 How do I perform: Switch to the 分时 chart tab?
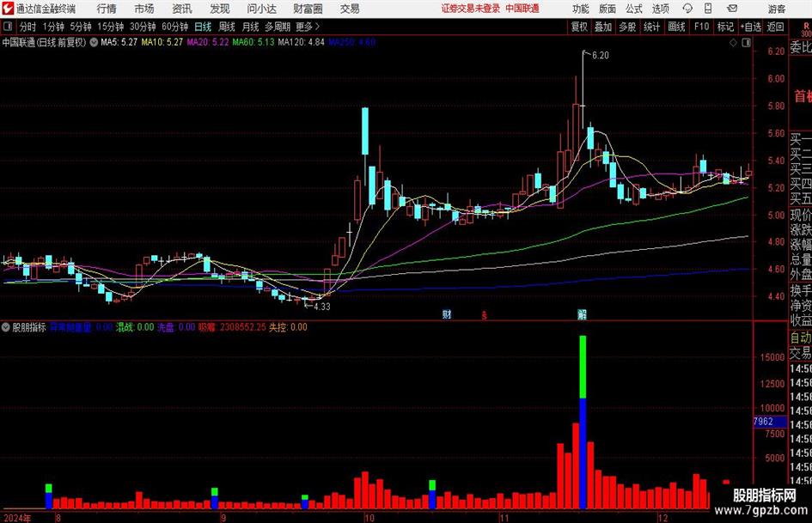point(28,27)
